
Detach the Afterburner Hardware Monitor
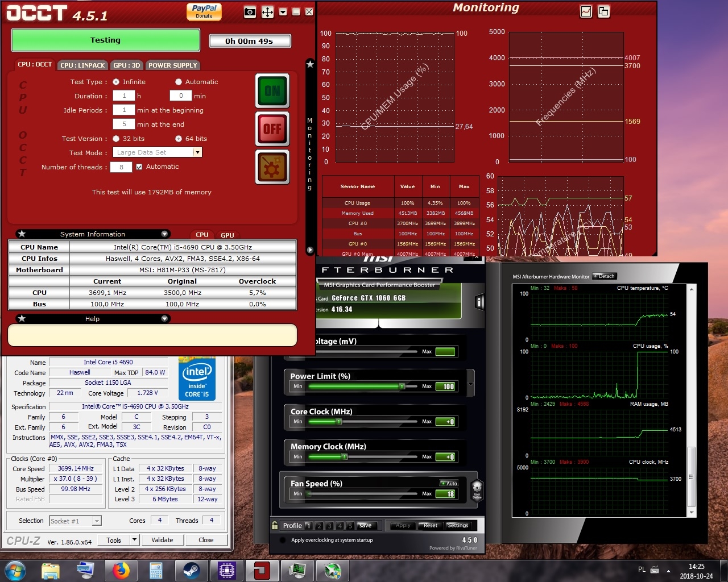[604, 276]
